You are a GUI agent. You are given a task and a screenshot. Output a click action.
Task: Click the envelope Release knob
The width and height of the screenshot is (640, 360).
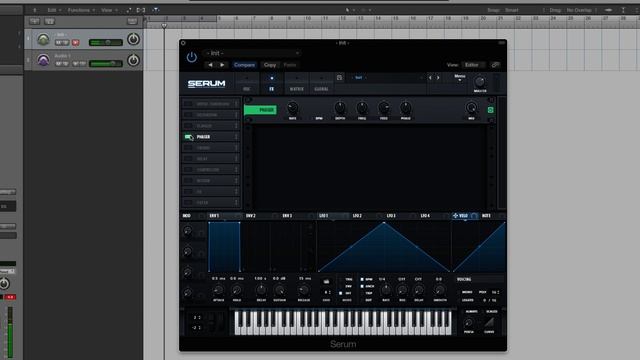304,290
